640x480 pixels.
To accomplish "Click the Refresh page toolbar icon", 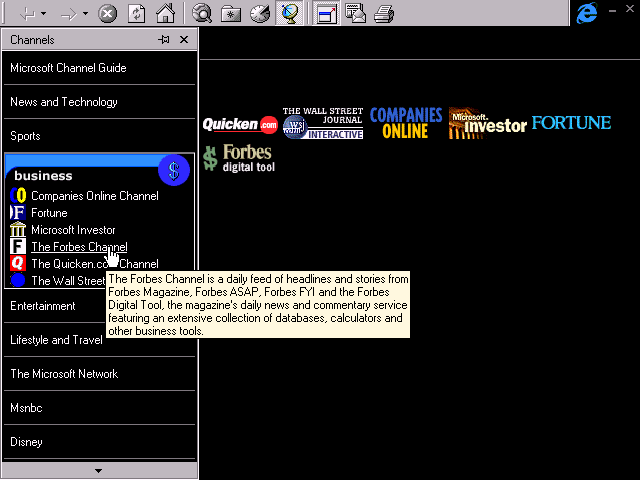I will tap(136, 14).
